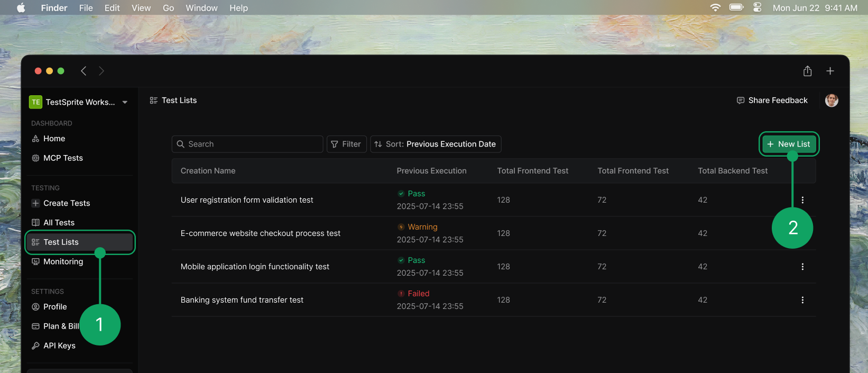Open Control Center from menu bar
Viewport: 868px width, 373px height.
point(758,7)
